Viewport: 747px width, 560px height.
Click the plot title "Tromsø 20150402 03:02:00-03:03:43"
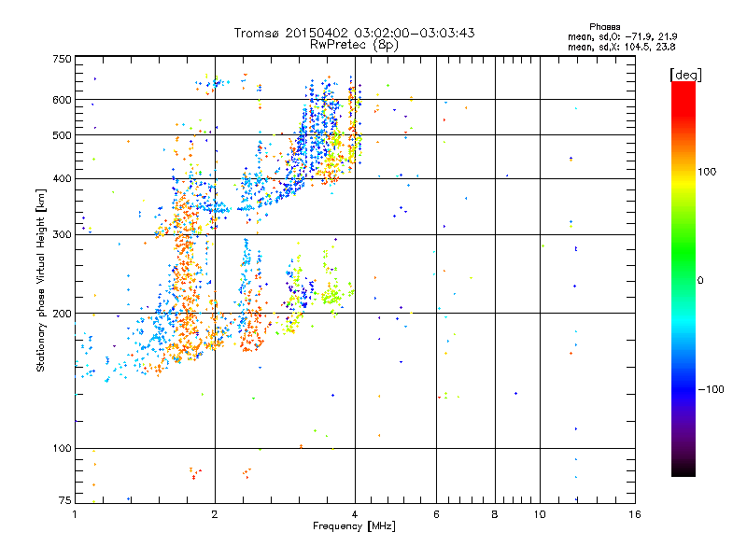[354, 33]
